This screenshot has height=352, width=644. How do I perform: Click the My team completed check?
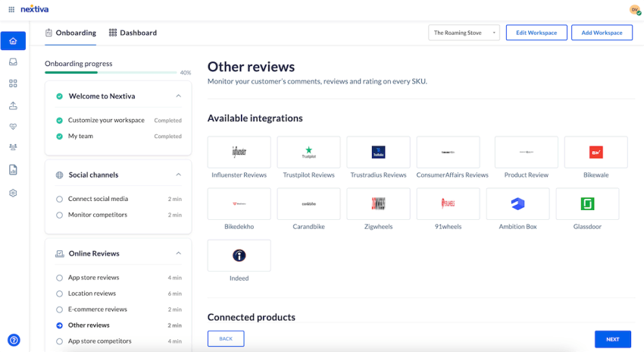[60, 136]
